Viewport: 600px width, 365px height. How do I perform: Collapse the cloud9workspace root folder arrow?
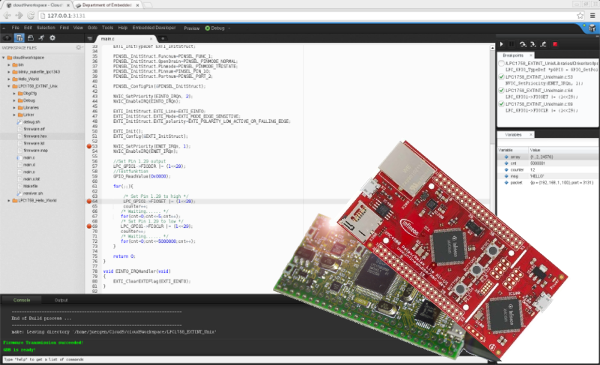click(x=4, y=58)
